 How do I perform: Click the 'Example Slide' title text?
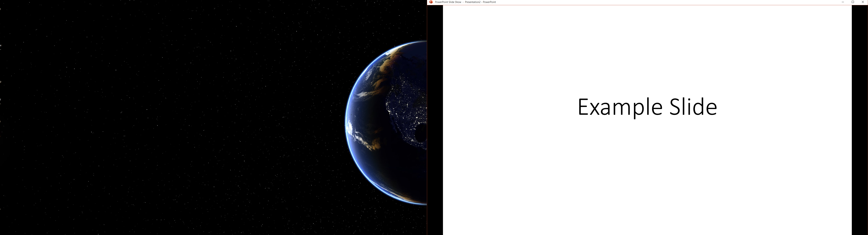click(x=647, y=107)
